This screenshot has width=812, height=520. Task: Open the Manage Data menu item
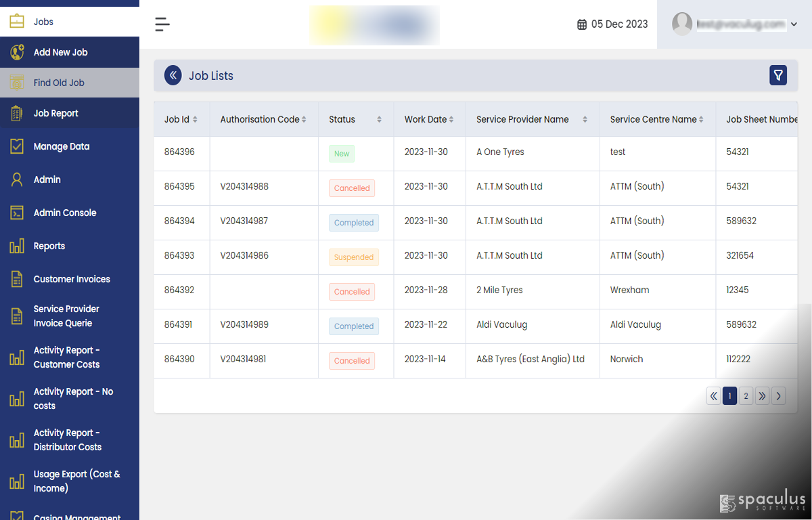coord(61,146)
